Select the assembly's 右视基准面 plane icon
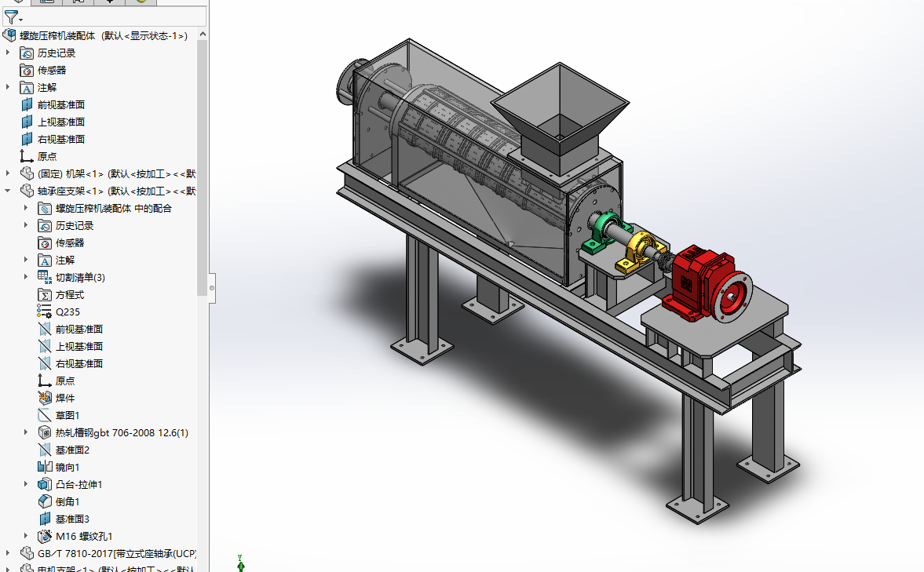This screenshot has width=924, height=572. (27, 139)
